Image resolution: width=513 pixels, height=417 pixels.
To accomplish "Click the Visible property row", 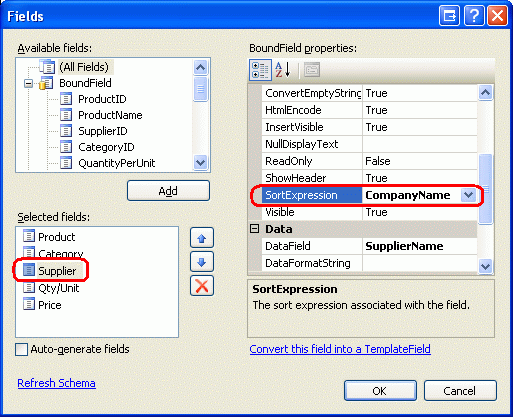I will click(369, 212).
